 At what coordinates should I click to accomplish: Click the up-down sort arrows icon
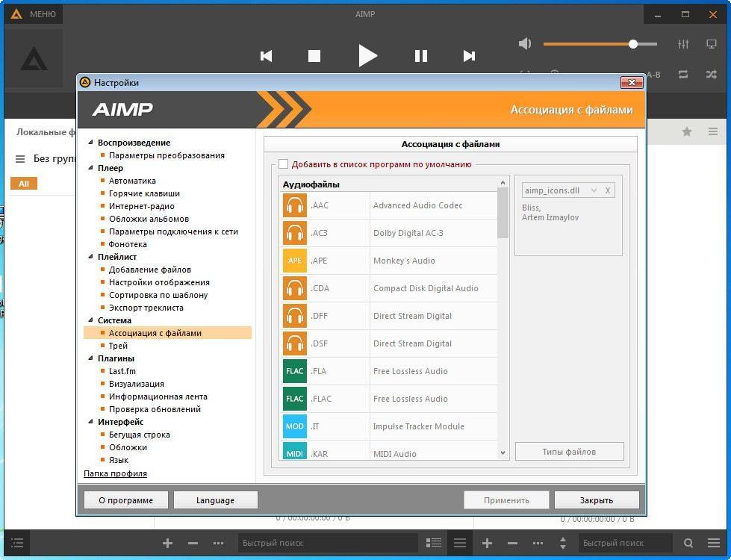tap(563, 543)
